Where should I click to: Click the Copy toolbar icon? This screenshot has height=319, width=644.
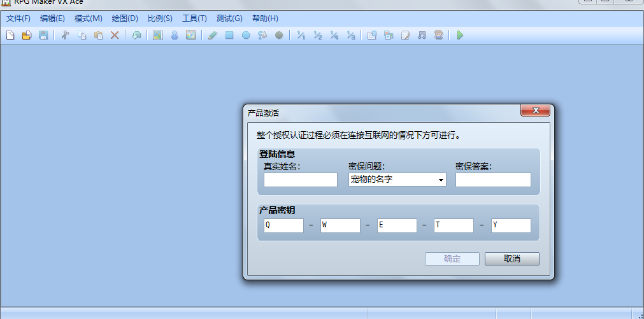[82, 35]
